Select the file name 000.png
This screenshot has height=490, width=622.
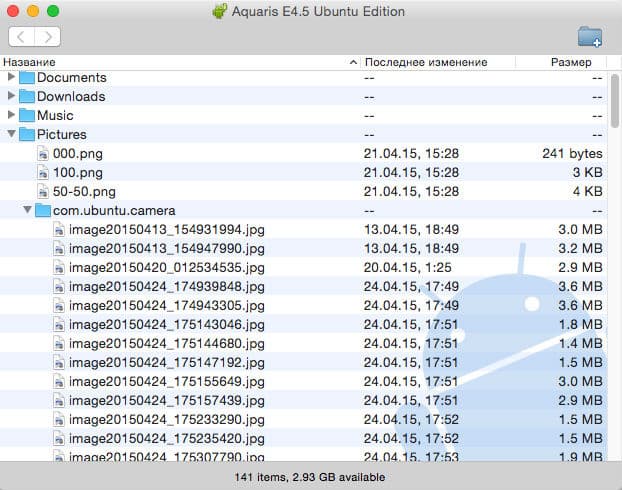click(x=78, y=154)
